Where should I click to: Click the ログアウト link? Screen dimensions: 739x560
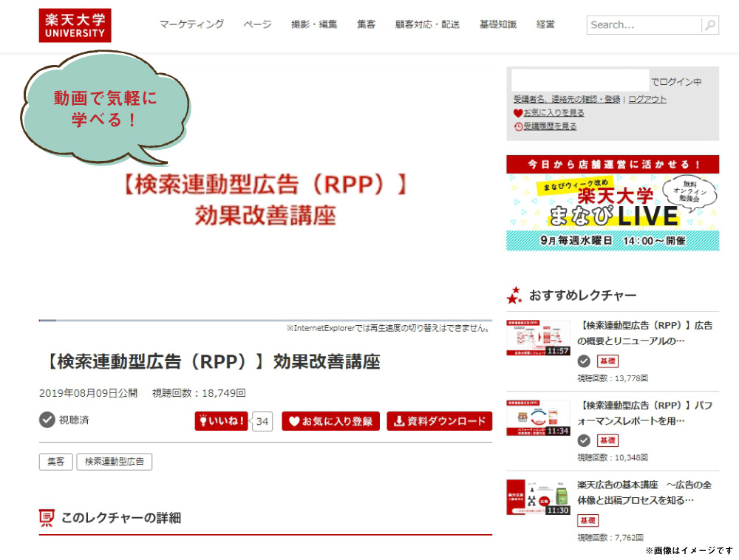pos(647,100)
